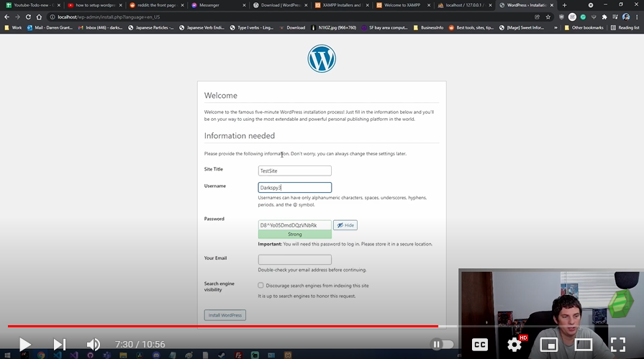The height and width of the screenshot is (359, 644).
Task: Open the Type I verbs bookmark
Action: 251,27
